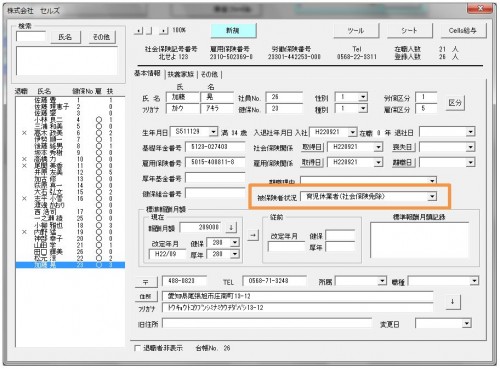Screen dimensions: 500x369
Task: Click the Cells給与 button
Action: [x=463, y=31]
